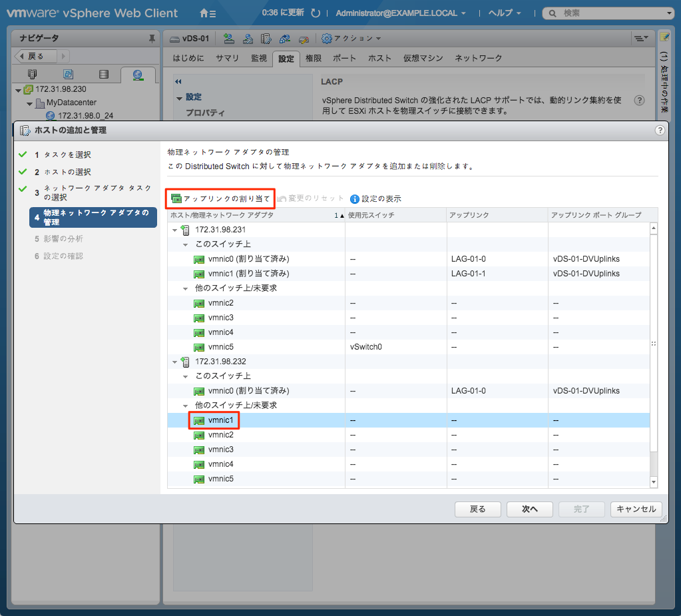
Task: Click the home menu icon in header
Action: (x=208, y=13)
